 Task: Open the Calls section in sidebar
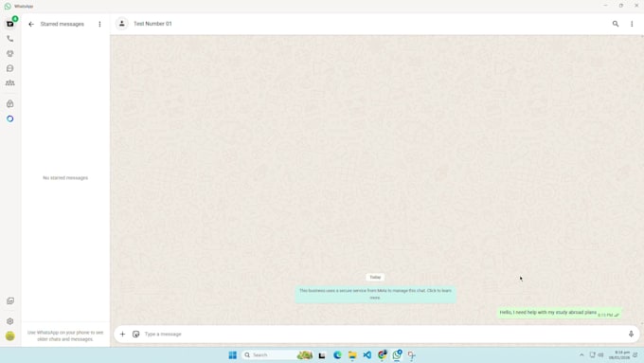(9, 39)
